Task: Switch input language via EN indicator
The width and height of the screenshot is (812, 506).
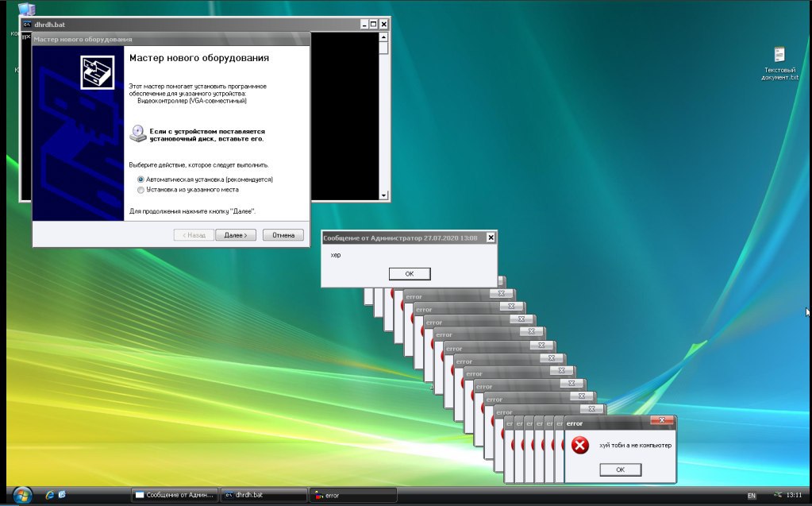Action: (x=752, y=496)
